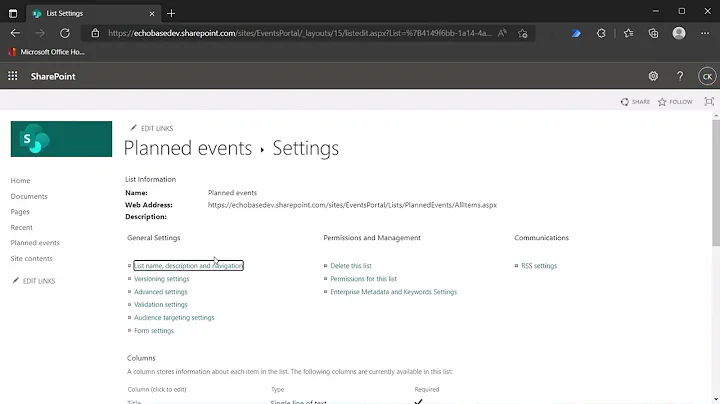The width and height of the screenshot is (720, 404).
Task: Click Edit Links in left navigation
Action: click(34, 281)
